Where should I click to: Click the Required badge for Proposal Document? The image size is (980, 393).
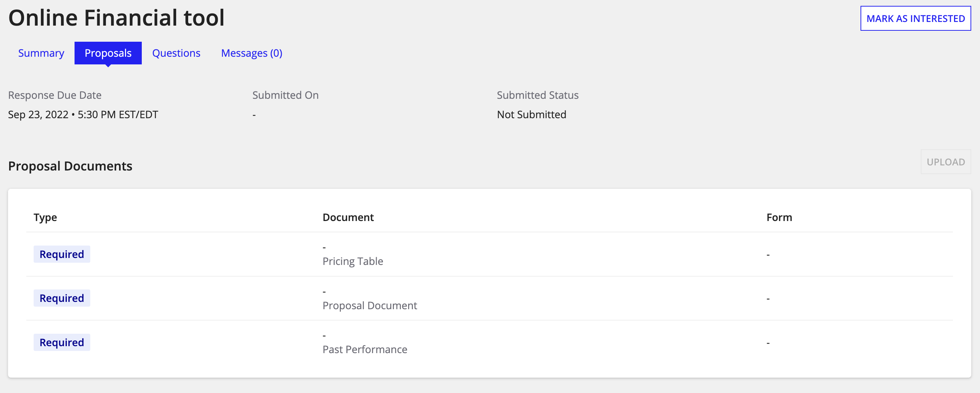[62, 298]
